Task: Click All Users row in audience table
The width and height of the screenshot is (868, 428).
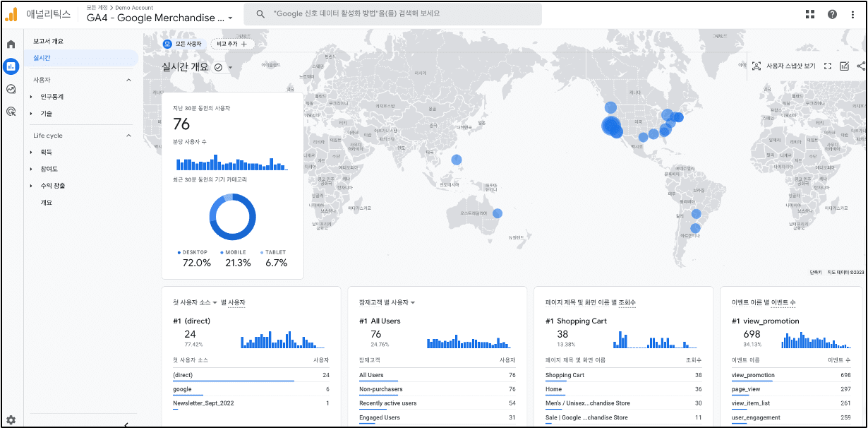Action: pyautogui.click(x=438, y=376)
